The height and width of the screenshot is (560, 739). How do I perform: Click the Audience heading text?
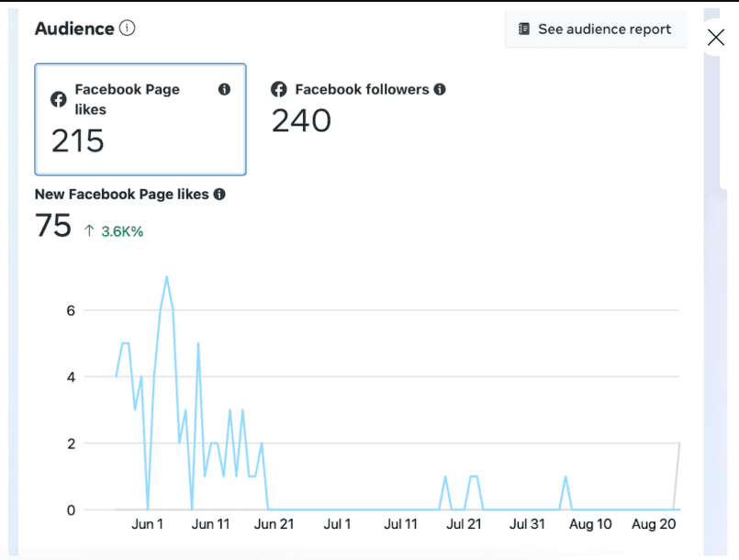pos(74,28)
